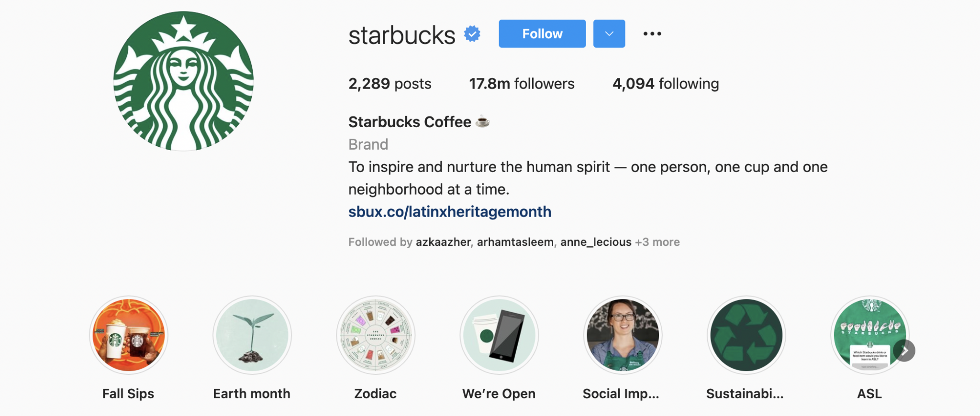Screen dimensions: 980x416
Task: Click the starbucks username heading
Action: [402, 34]
